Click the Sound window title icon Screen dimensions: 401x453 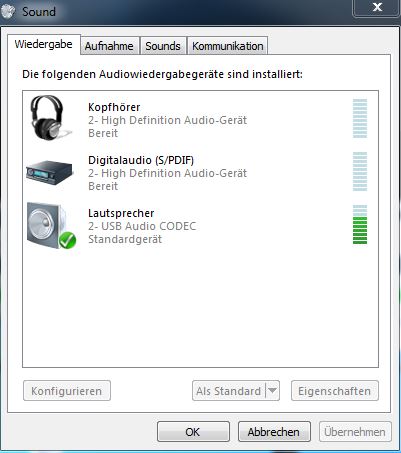click(8, 12)
